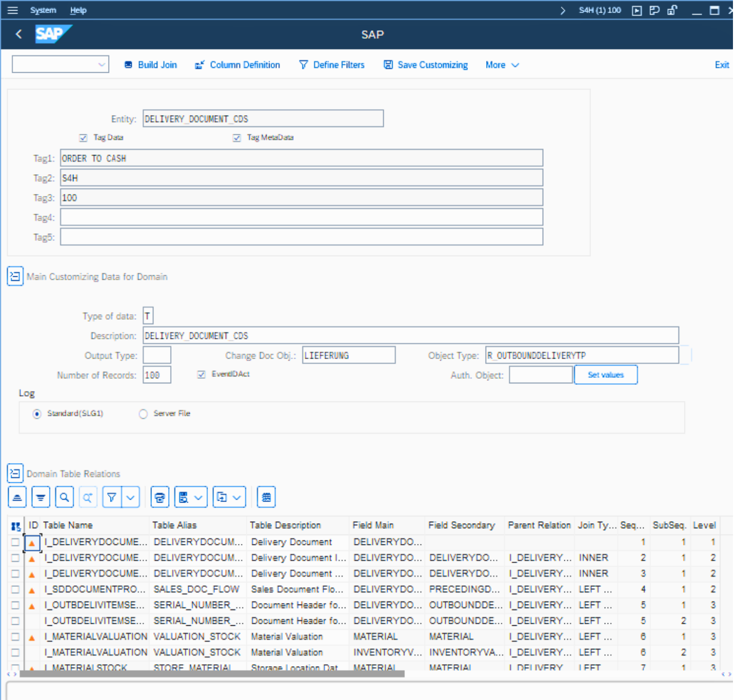Open the layout settings grid icon
Screen dimensions: 737x700
pos(267,497)
